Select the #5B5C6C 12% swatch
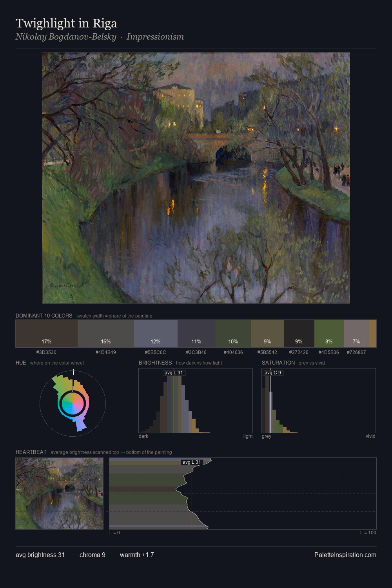Image resolution: width=392 pixels, height=588 pixels. [x=156, y=334]
